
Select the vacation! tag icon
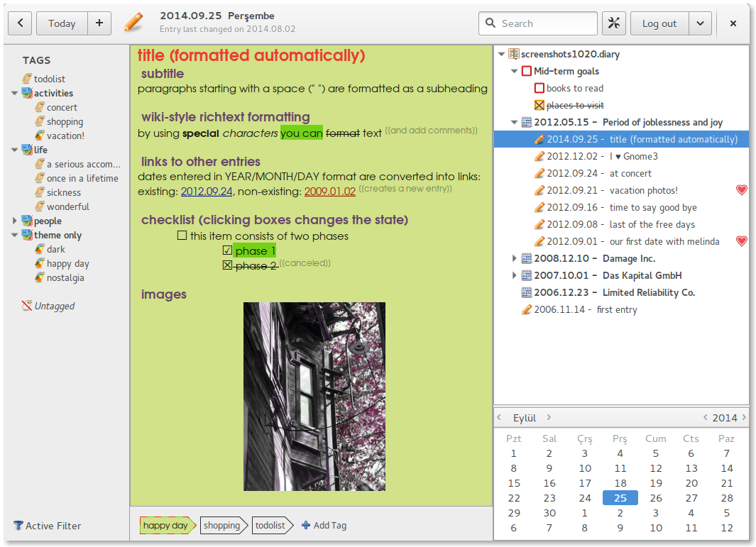[x=40, y=136]
